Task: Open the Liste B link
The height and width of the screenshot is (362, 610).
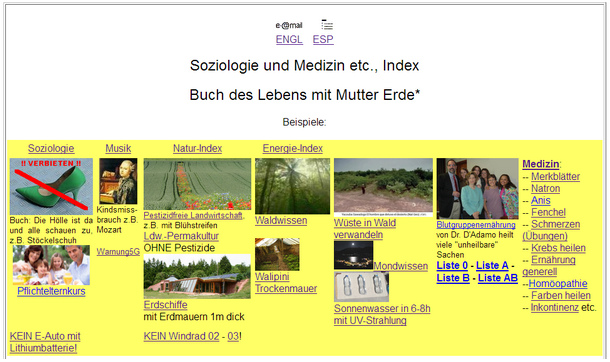Action: pos(453,278)
